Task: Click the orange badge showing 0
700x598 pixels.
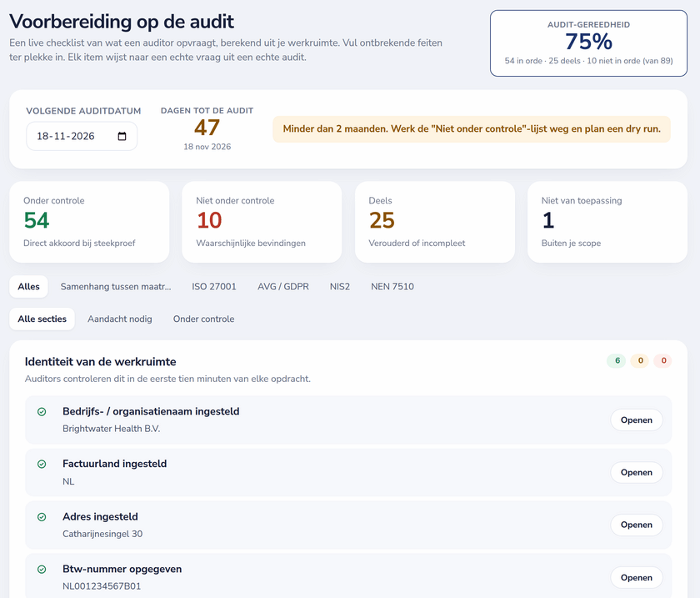Action: [640, 360]
